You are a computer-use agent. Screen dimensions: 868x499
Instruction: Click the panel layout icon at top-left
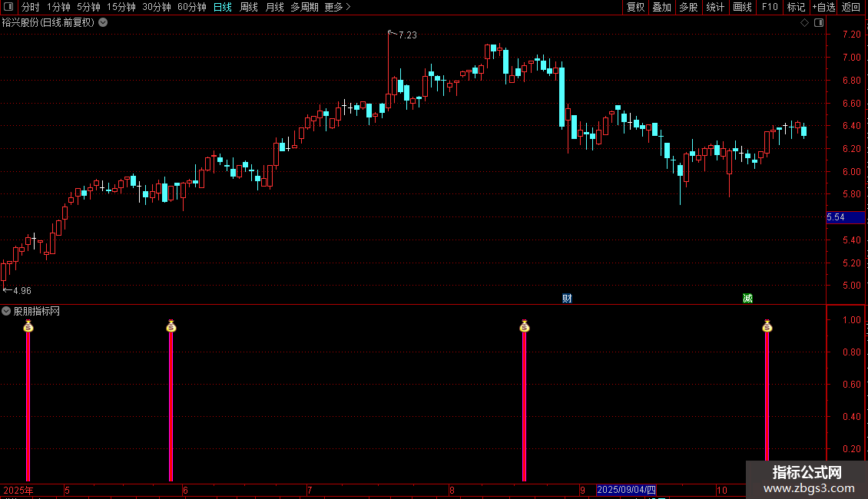(8, 7)
